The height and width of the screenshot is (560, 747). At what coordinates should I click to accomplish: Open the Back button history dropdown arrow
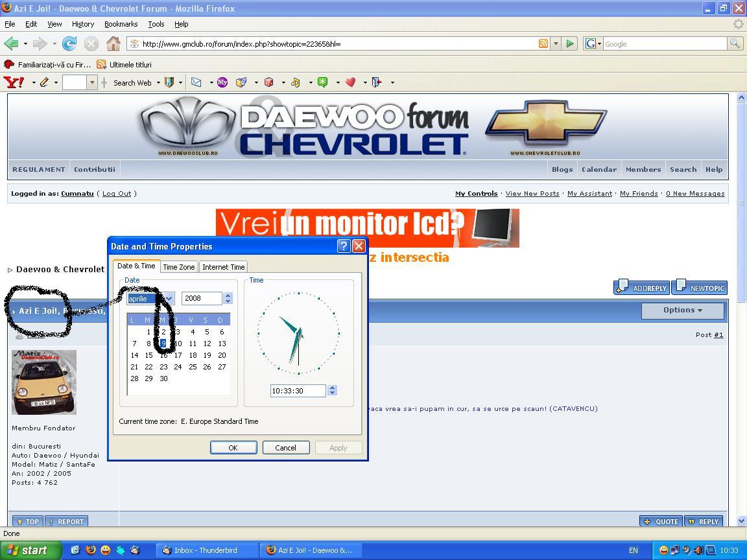click(25, 44)
